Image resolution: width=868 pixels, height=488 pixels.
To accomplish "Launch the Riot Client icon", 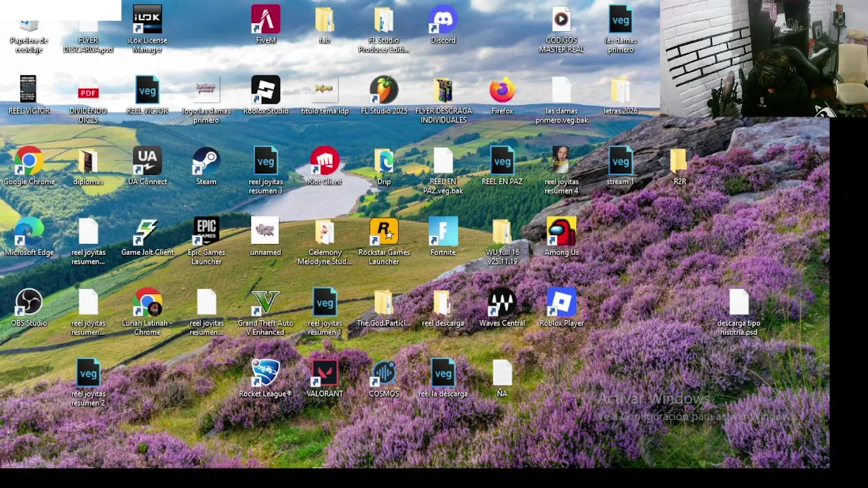I will point(325,161).
